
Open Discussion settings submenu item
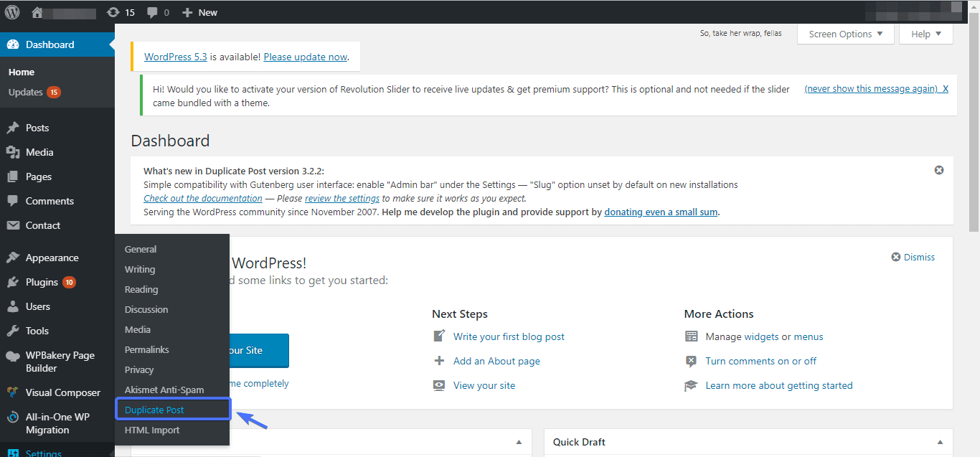click(x=146, y=309)
